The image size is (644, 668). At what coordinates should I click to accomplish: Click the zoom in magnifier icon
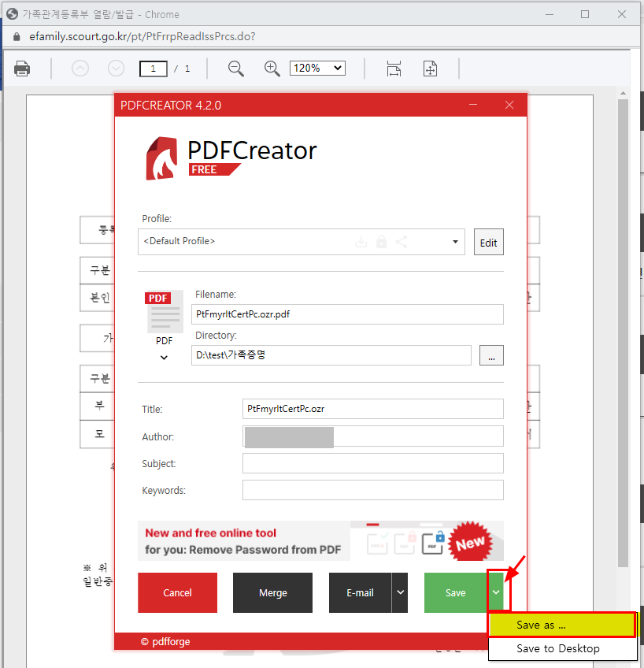[x=272, y=69]
